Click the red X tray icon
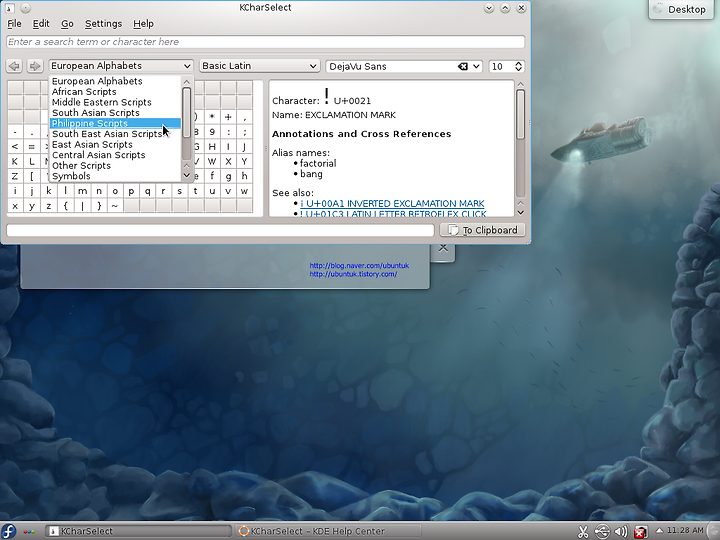720x540 pixels. tap(640, 532)
